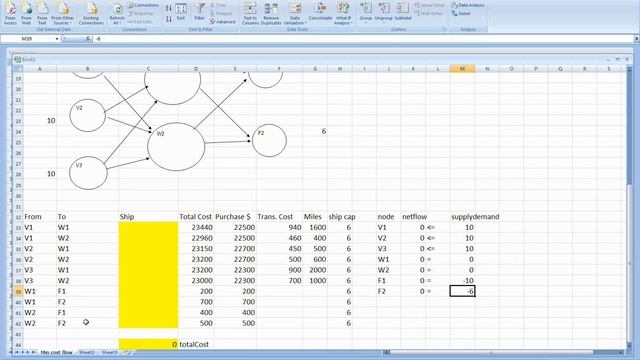Select yellow Ship cell for V1-W1
This screenshot has height=360, width=640.
[148, 227]
